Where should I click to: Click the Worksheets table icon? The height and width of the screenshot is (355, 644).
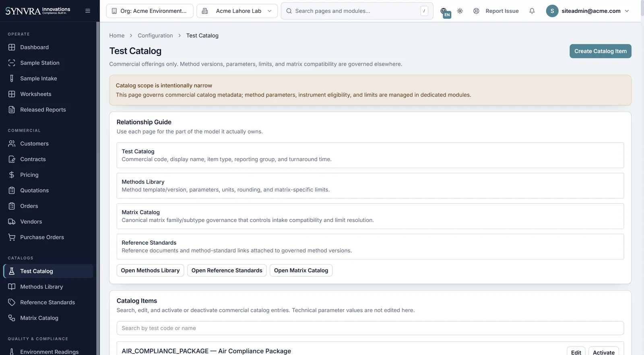tap(12, 94)
